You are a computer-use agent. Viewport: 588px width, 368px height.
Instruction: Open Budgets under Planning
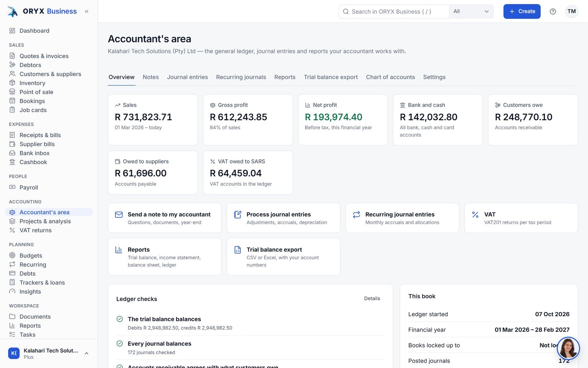click(x=49, y=255)
